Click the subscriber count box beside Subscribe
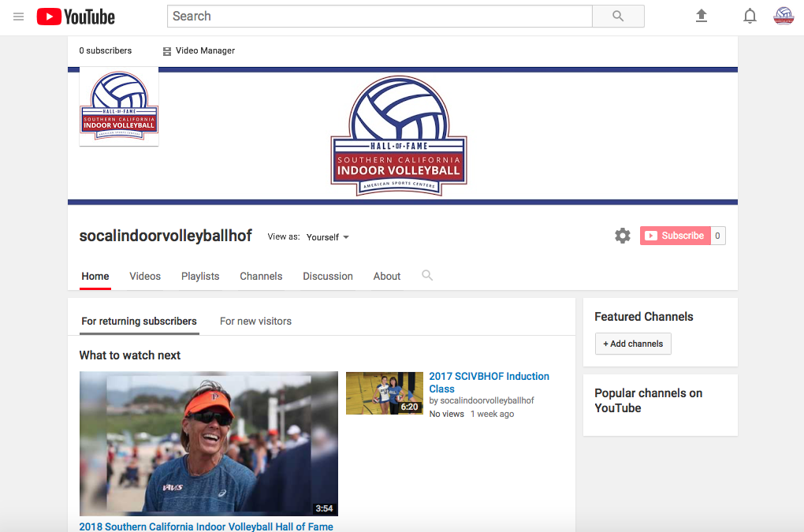This screenshot has width=804, height=532. click(718, 236)
